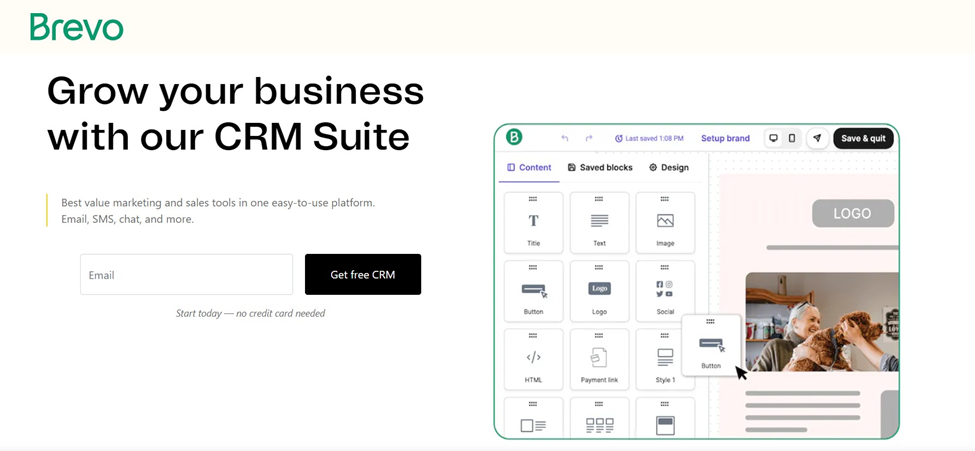Select the Title content block

pos(534,223)
